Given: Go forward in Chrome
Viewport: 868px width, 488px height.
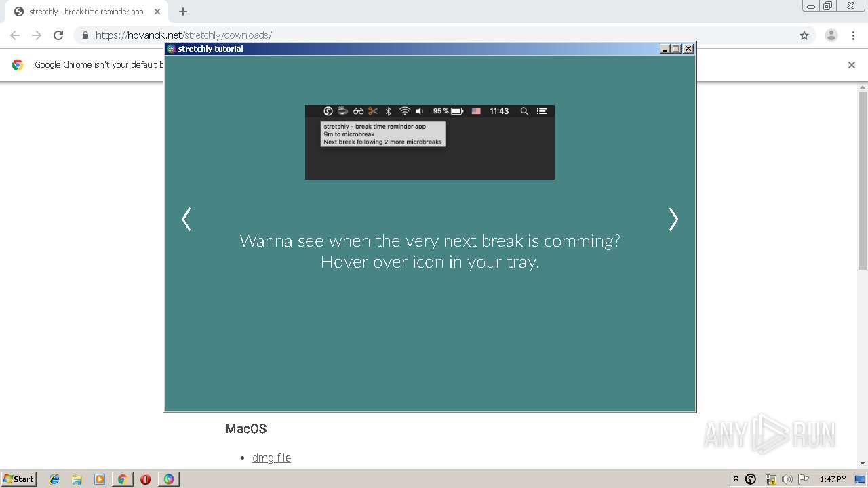Looking at the screenshot, I should pos(37,35).
